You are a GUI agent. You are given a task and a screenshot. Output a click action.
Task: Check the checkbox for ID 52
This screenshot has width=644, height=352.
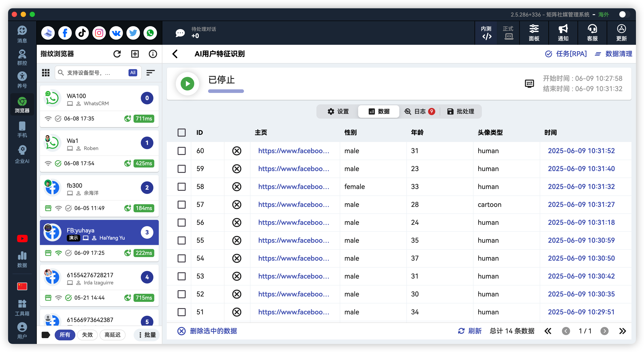click(181, 294)
